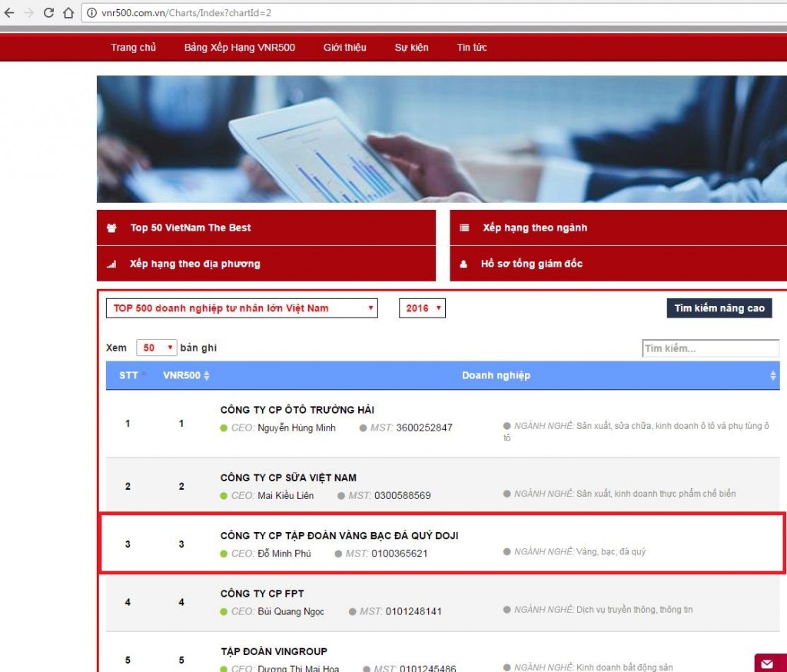
Task: View site information icon in address bar
Action: point(92,12)
